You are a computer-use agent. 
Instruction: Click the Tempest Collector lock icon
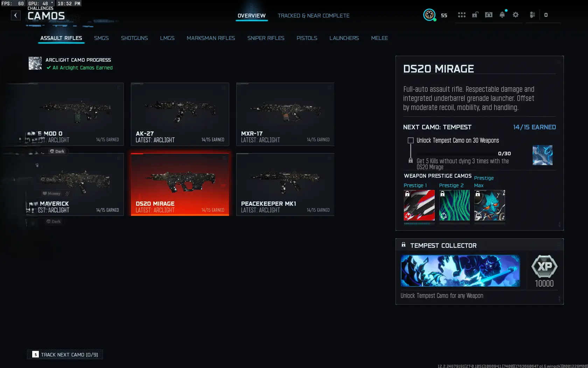tap(404, 245)
